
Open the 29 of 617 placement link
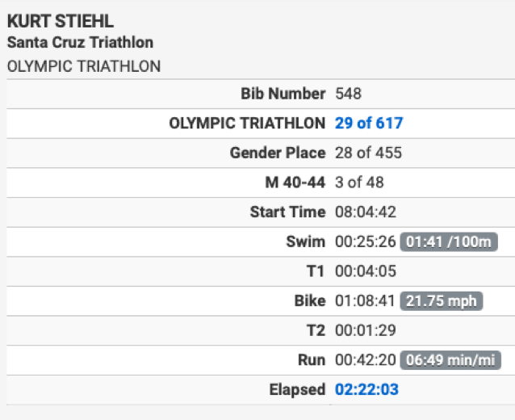tap(369, 124)
